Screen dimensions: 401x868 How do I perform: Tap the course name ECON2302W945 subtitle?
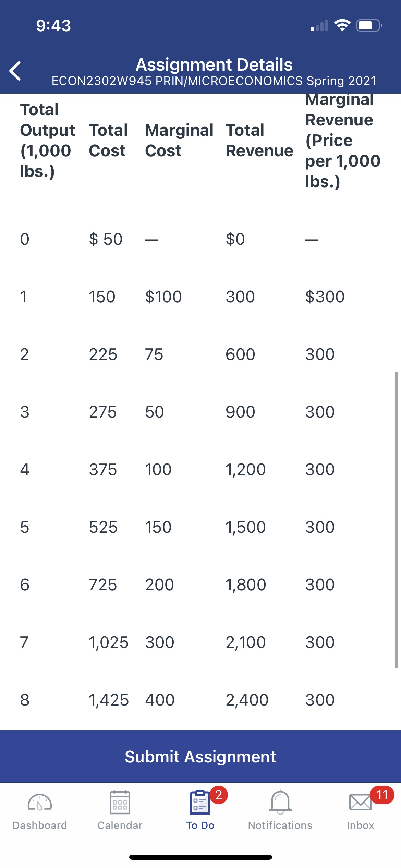(214, 81)
